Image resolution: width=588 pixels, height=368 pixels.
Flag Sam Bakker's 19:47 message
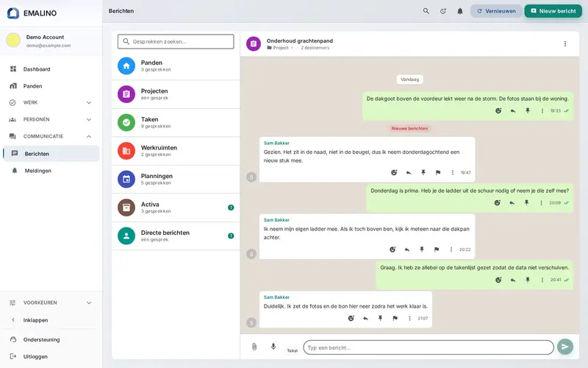click(437, 173)
